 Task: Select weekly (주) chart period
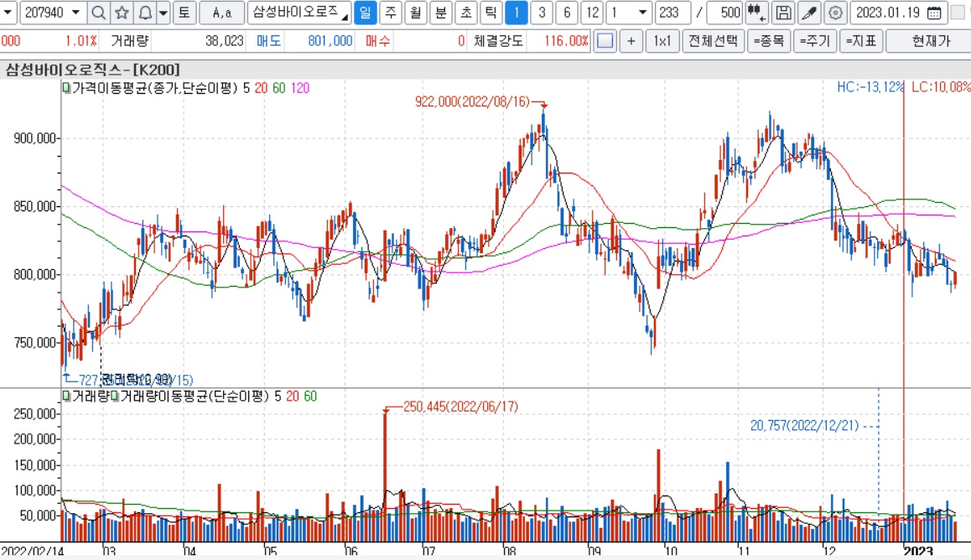pos(390,13)
